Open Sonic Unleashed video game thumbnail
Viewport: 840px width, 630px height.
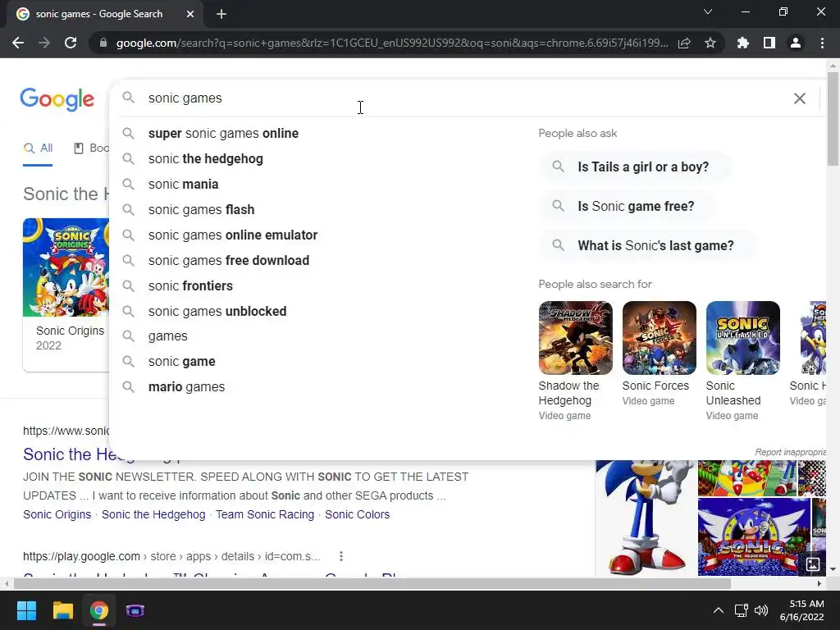coord(742,338)
